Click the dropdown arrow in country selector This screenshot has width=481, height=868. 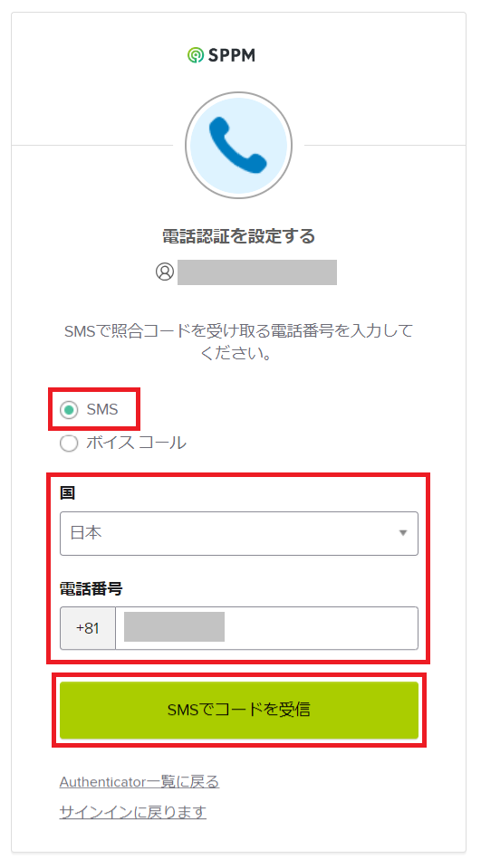(403, 533)
